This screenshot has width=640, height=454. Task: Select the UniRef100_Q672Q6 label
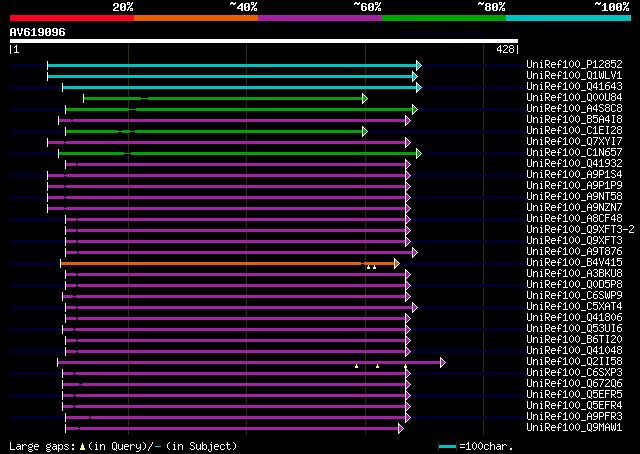point(574,384)
